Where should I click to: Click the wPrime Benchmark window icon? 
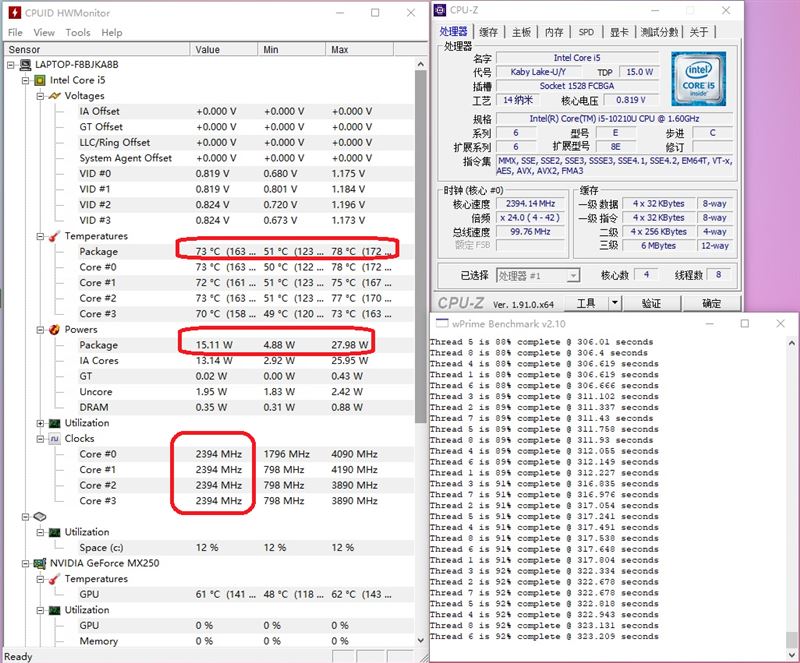(x=442, y=323)
